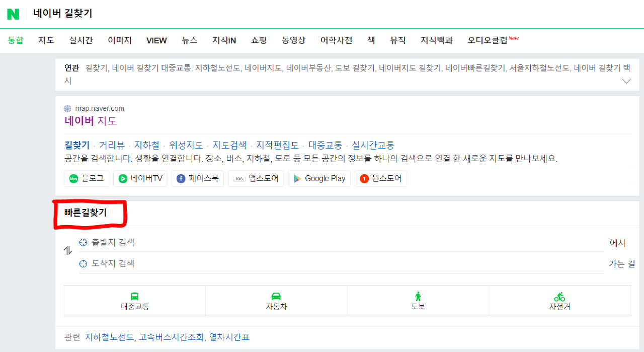Switch to the 이미지 tab
This screenshot has height=352, width=644.
coord(120,40)
